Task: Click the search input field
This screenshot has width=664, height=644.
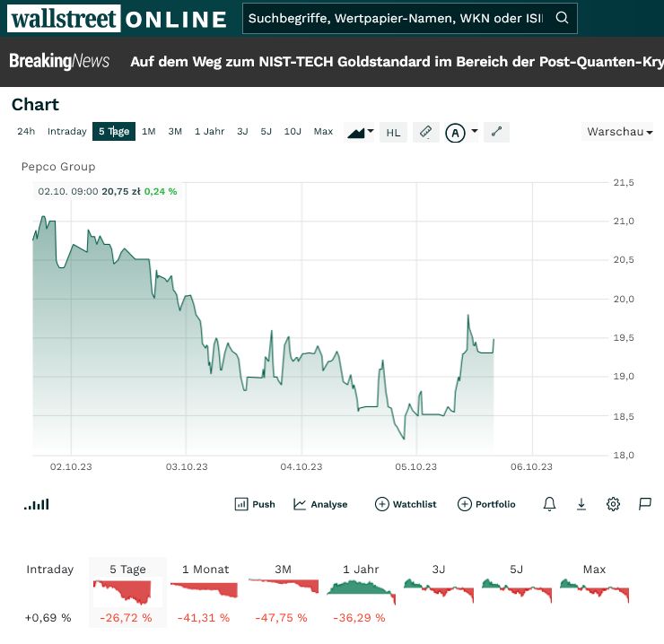Action: 395,18
